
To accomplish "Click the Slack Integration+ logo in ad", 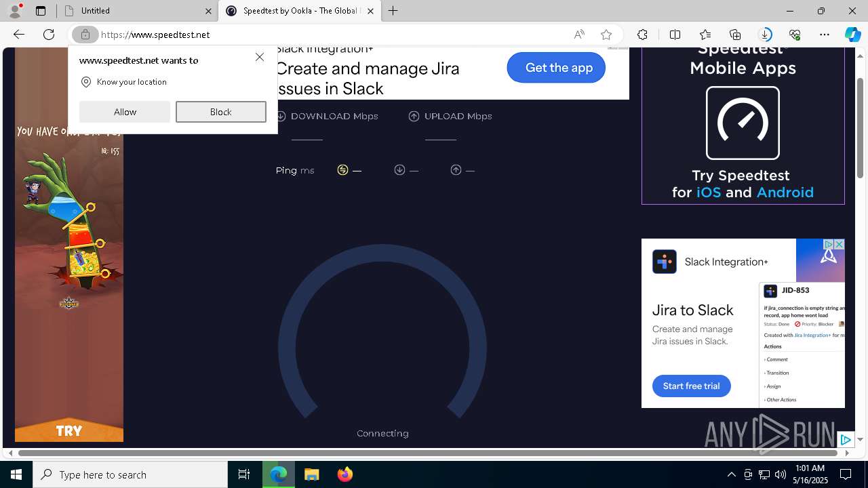I will pos(665,262).
